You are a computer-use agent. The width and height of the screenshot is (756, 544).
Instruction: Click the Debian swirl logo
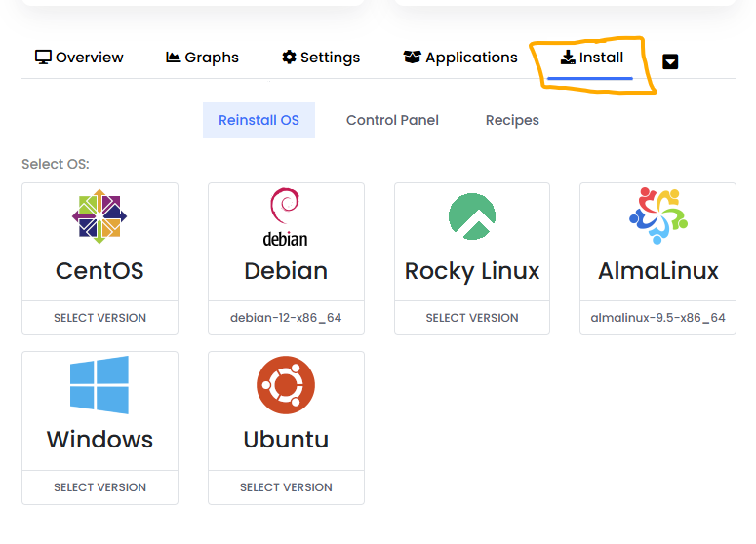coord(285,216)
